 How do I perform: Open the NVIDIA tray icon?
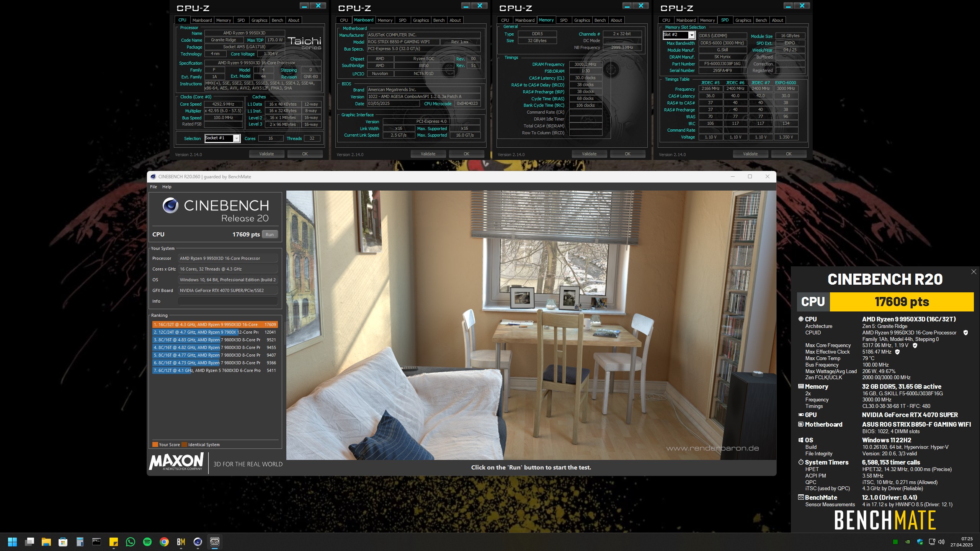[907, 542]
